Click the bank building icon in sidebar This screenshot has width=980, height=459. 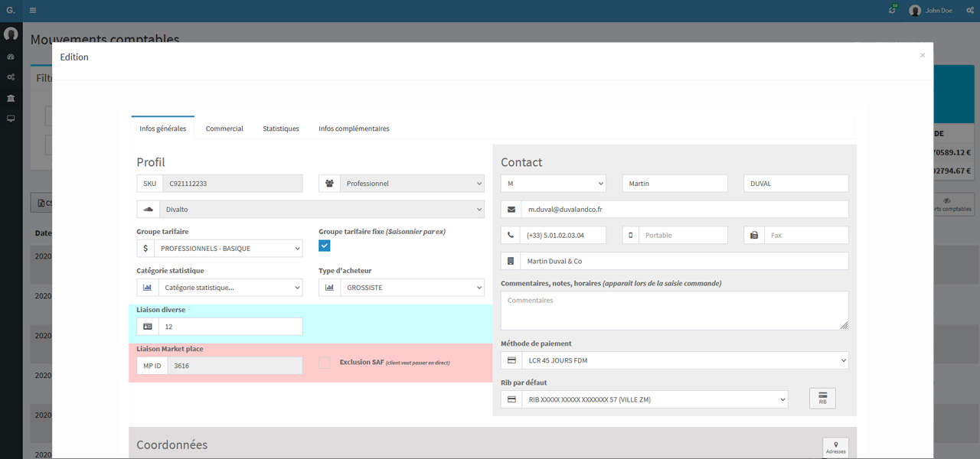(x=11, y=98)
